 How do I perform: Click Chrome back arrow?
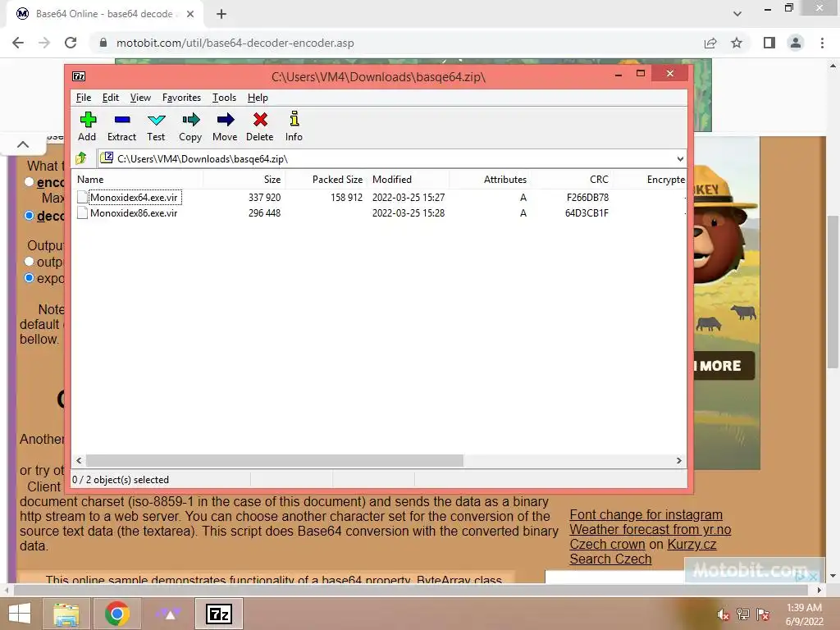coord(18,43)
